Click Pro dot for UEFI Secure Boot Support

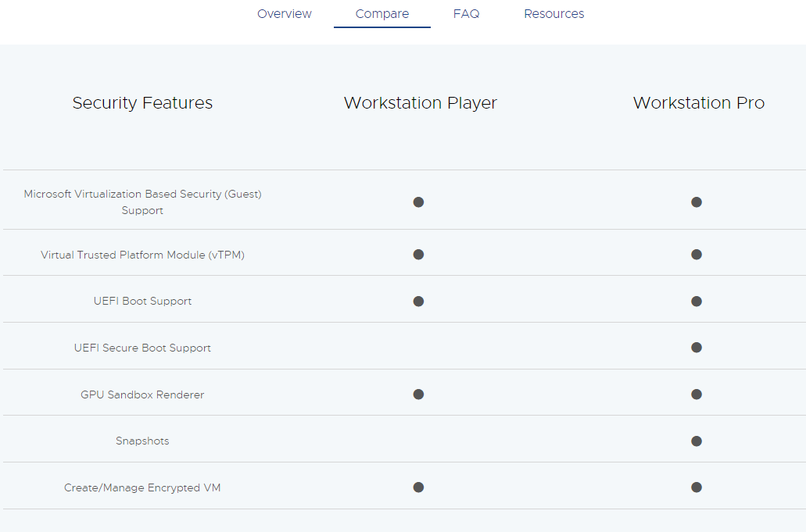(x=697, y=348)
